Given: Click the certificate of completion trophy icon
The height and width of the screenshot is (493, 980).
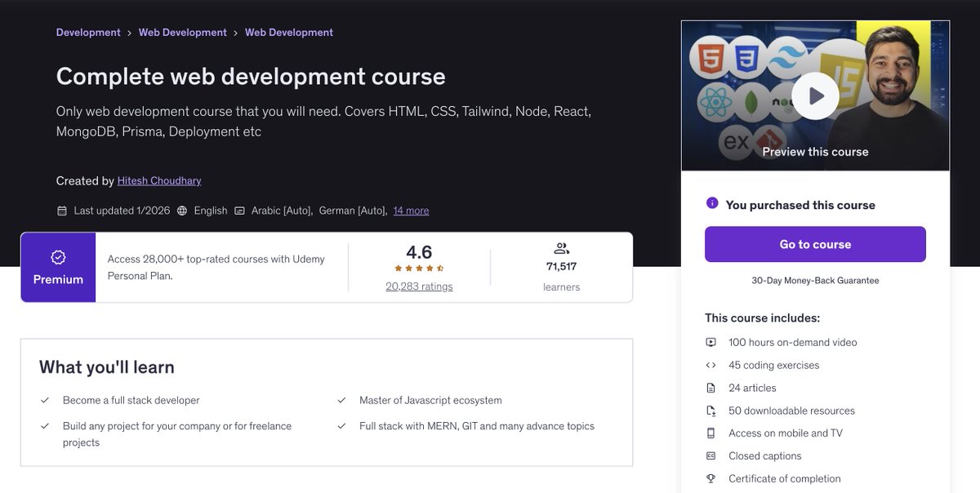Looking at the screenshot, I should (710, 478).
